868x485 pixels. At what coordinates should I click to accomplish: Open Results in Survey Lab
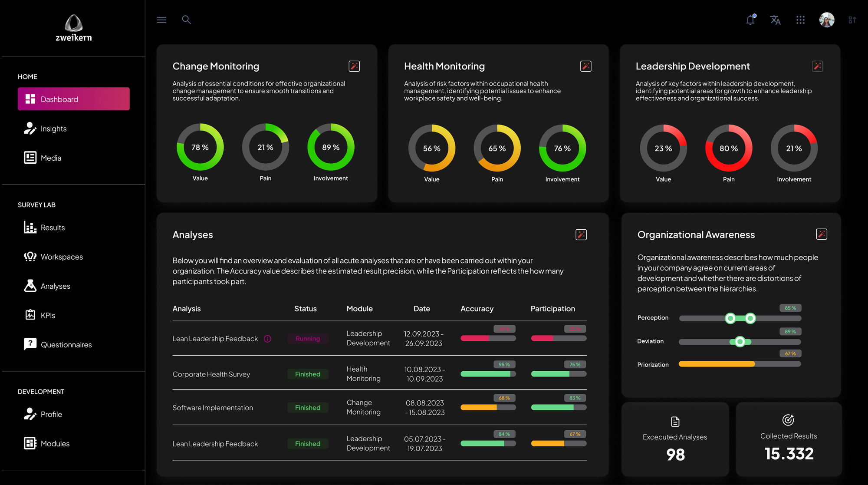click(x=53, y=228)
